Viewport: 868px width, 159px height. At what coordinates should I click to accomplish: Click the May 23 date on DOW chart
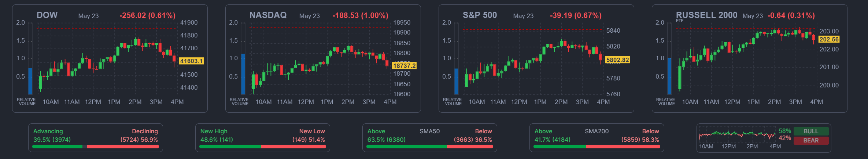coord(88,16)
